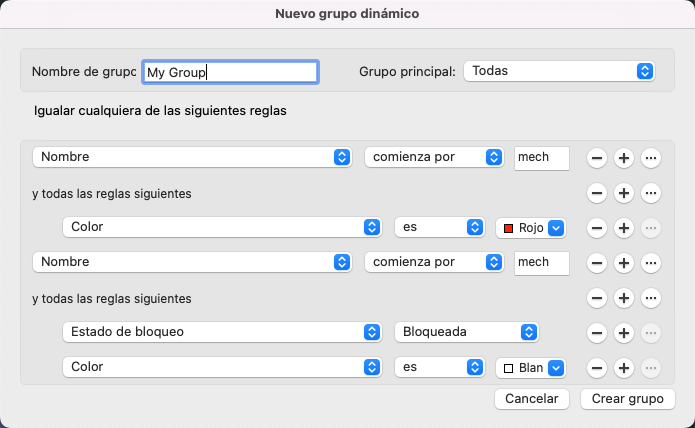Screen dimensions: 695x428
Task: Focus the Nombre de grupo text field
Action: tap(230, 72)
